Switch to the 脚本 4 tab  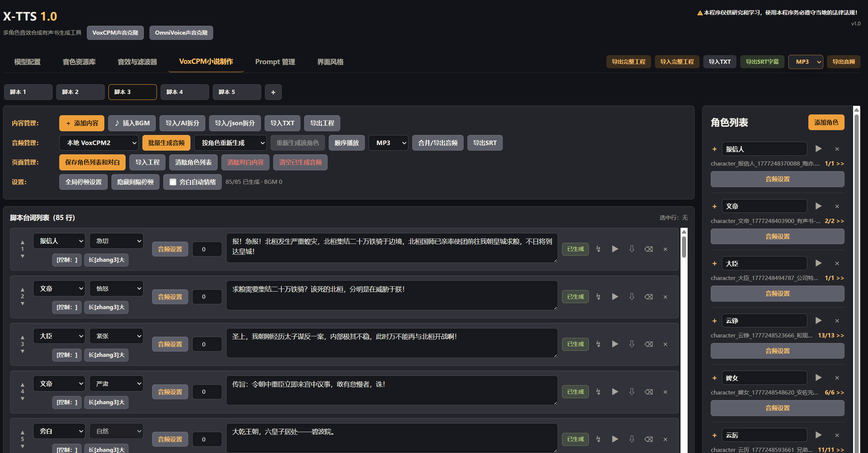pos(184,92)
